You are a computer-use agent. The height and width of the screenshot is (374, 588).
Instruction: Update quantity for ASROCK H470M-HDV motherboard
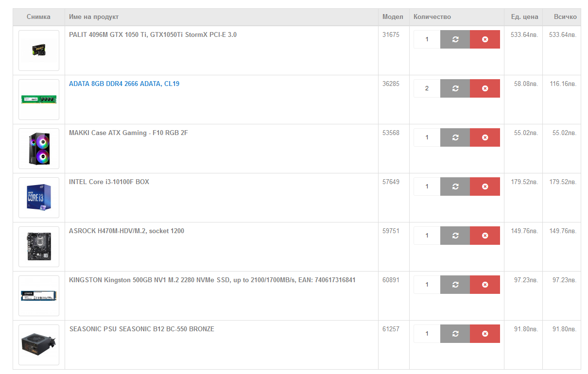455,236
